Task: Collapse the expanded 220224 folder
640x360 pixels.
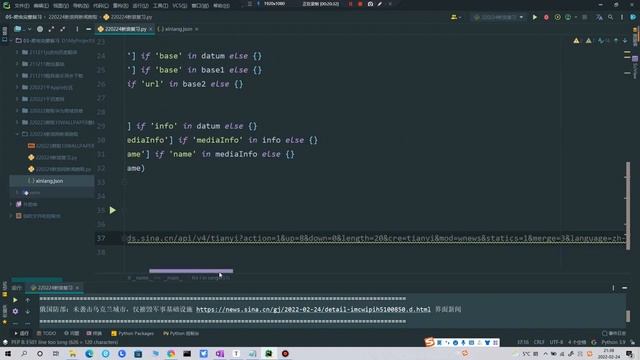Action: [x=18, y=134]
